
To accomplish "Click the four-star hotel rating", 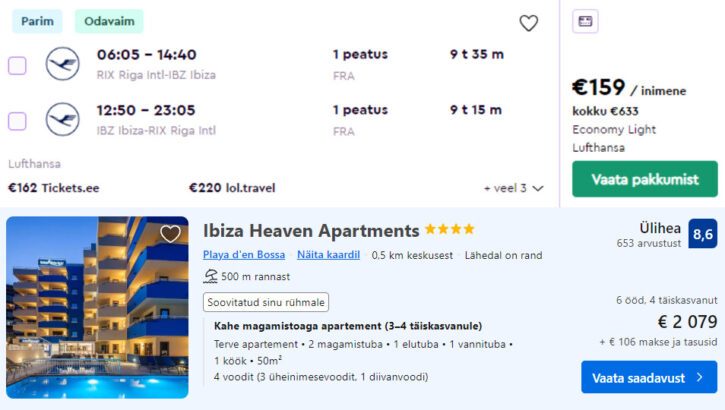I will 449,230.
